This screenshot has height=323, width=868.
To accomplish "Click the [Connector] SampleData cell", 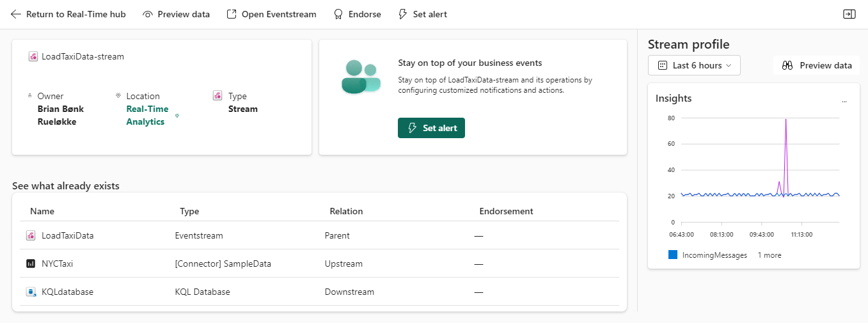I will coord(223,264).
